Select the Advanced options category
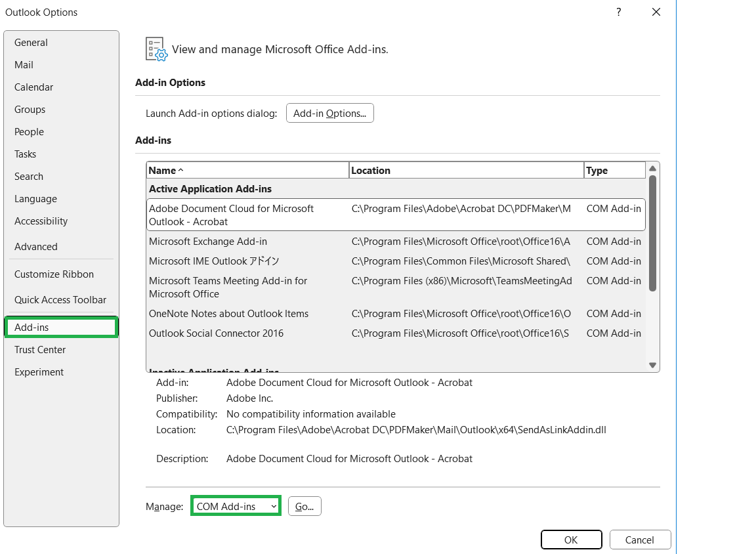756x554 pixels. [x=35, y=246]
